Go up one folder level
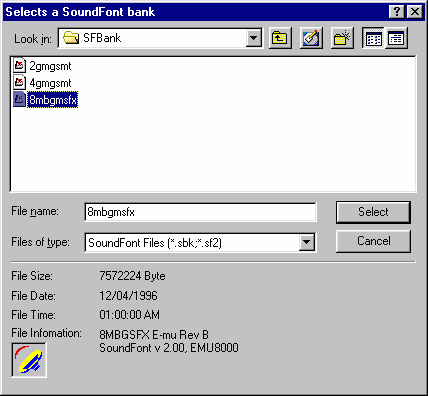 point(280,38)
